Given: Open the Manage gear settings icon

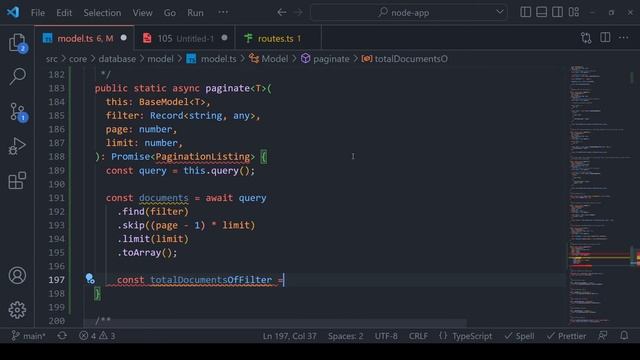Looking at the screenshot, I should click(17, 310).
